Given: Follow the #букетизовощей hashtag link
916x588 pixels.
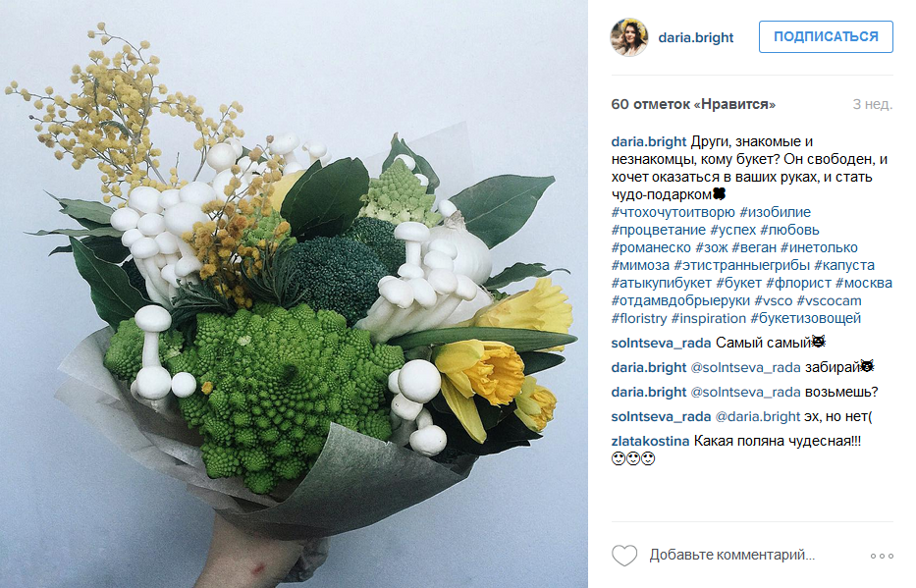Looking at the screenshot, I should click(x=806, y=318).
